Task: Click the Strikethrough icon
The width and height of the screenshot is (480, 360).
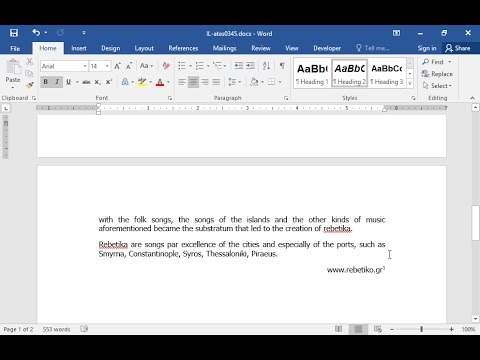Action: (x=86, y=82)
